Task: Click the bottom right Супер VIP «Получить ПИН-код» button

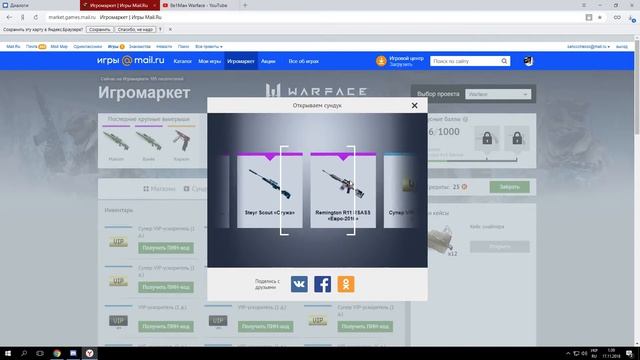Action: [x=365, y=327]
